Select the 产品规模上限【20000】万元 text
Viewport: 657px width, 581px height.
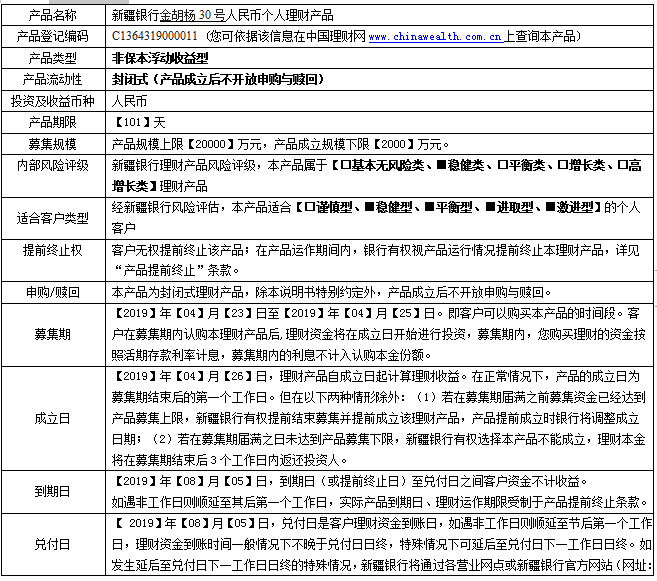[x=186, y=144]
